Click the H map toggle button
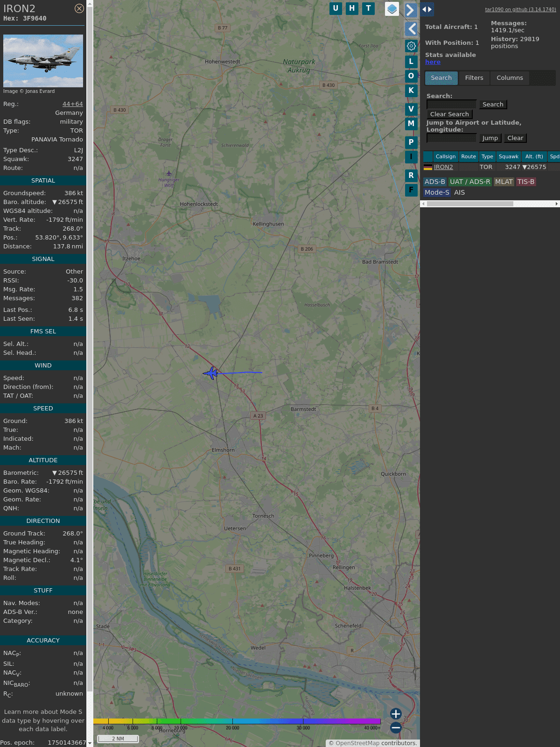560x747 pixels. pyautogui.click(x=352, y=8)
